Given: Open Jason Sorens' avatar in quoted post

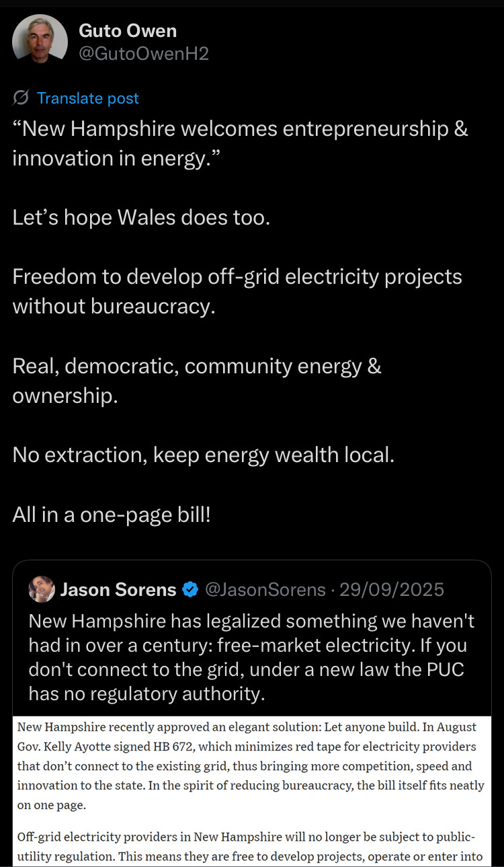Looking at the screenshot, I should coord(42,589).
